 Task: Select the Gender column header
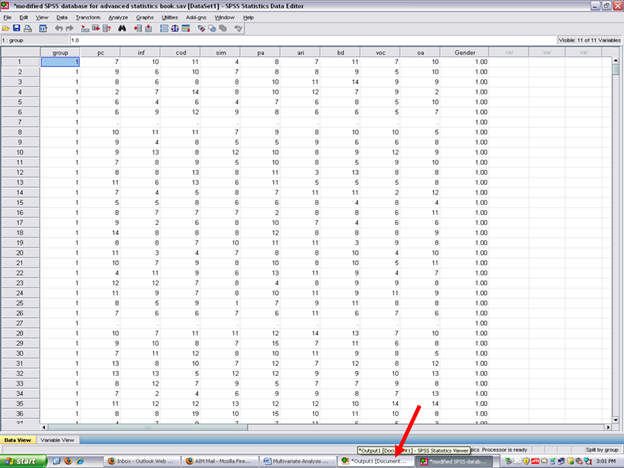point(464,51)
